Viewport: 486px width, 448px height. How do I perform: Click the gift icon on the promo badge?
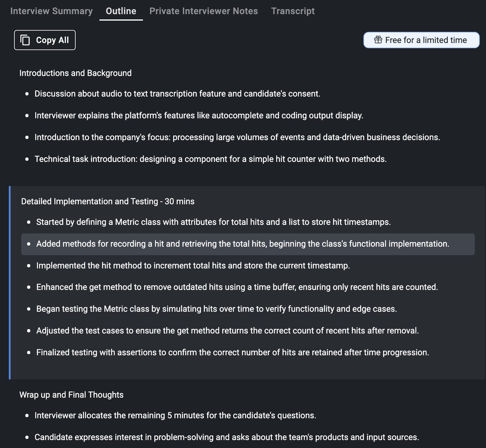378,40
